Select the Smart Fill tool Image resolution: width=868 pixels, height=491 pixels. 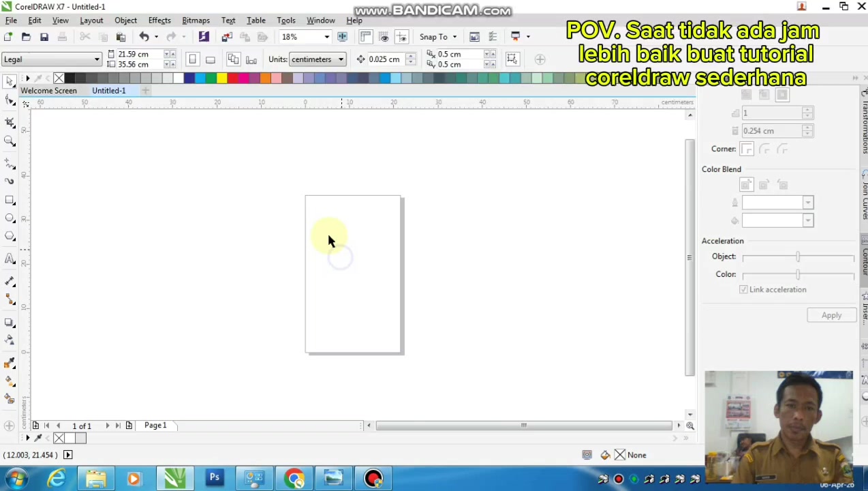(x=10, y=399)
